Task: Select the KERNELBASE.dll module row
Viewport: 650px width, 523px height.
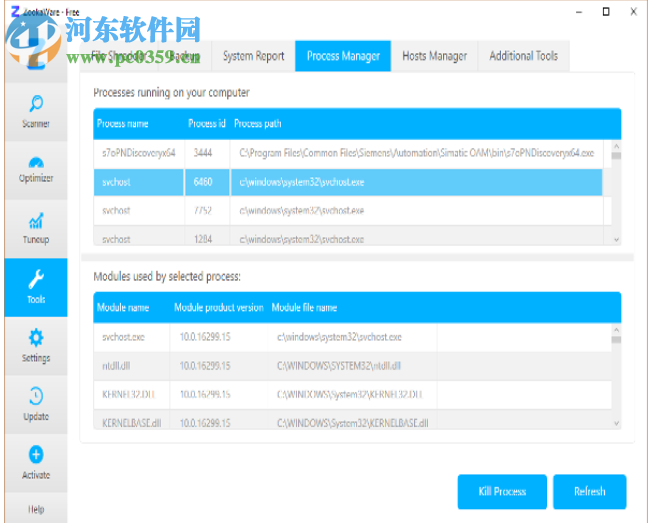Action: coord(352,420)
